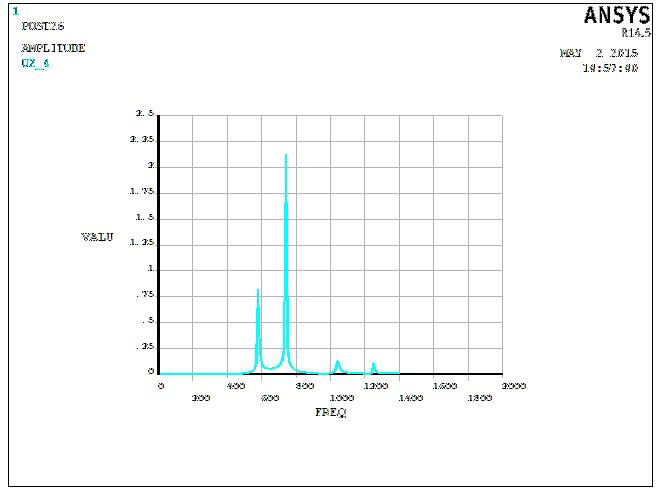Screen dimensions: 658x493
Task: Click the time stamp below the date
Action: click(611, 68)
